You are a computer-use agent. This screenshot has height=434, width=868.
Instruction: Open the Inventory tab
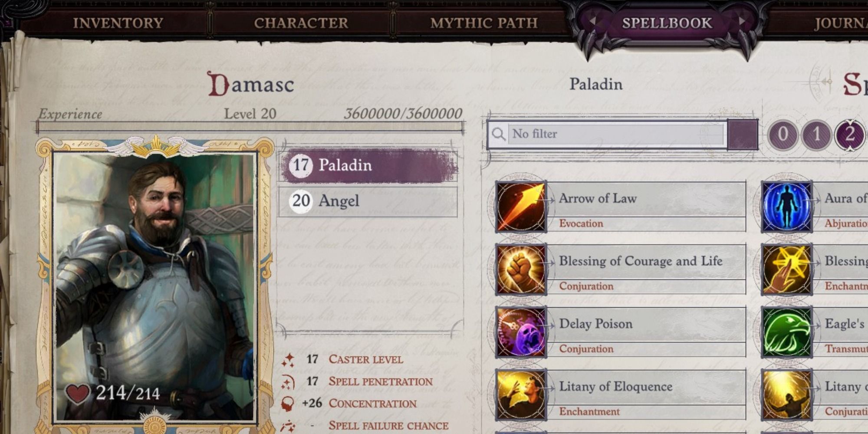pyautogui.click(x=118, y=23)
